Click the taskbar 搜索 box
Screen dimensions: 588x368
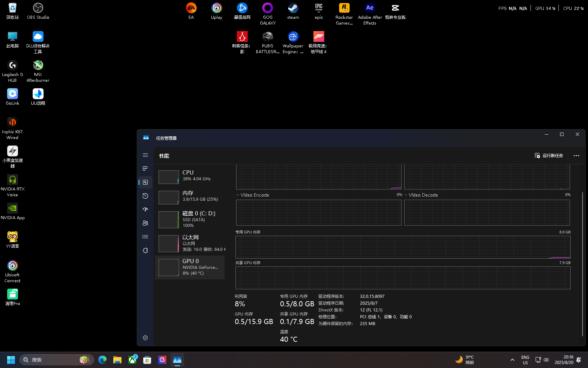pyautogui.click(x=57, y=360)
